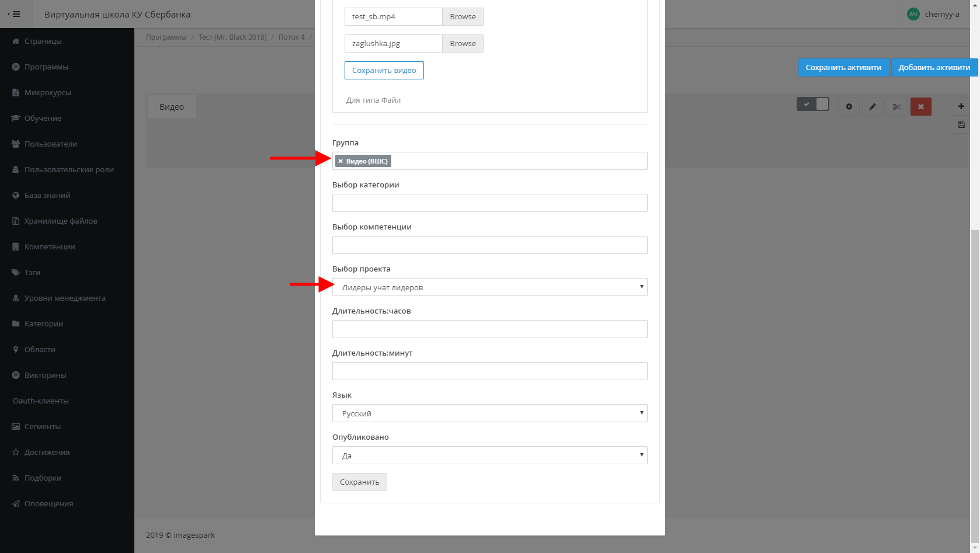Screen dimensions: 980x553
Task: Click the Уровни менеджмента icon
Action: coord(16,298)
